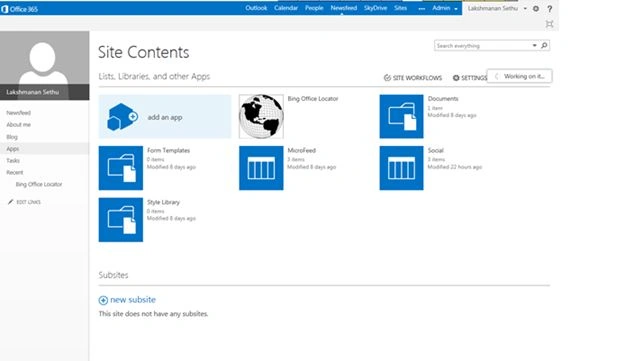624x361 pixels.
Task: Click the Settings gear beside SETTINGS label
Action: (x=456, y=78)
